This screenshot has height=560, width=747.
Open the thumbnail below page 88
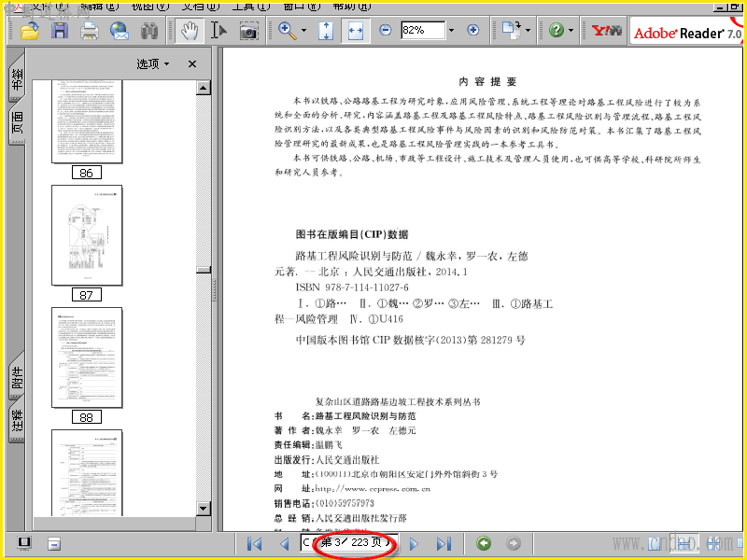87,472
